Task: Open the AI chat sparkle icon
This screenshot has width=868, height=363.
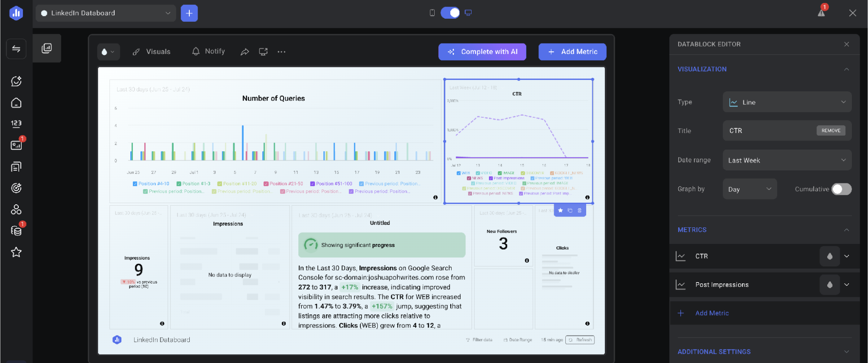Action: (x=16, y=81)
